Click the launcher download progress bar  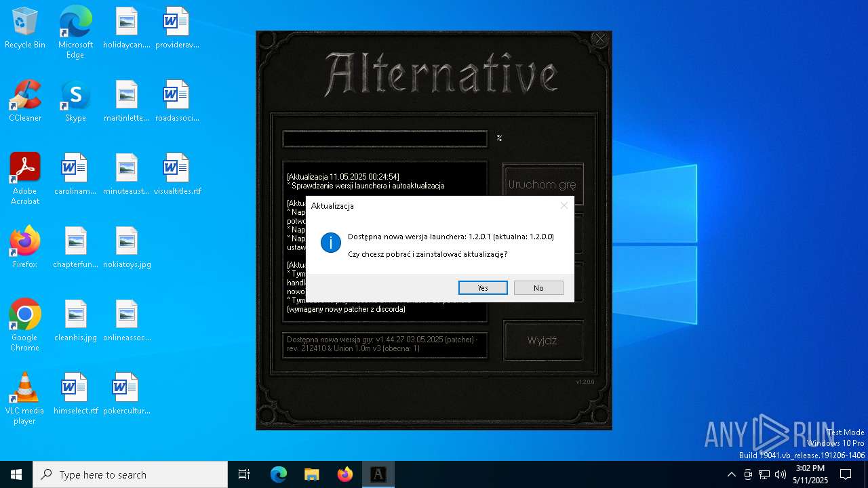click(385, 139)
